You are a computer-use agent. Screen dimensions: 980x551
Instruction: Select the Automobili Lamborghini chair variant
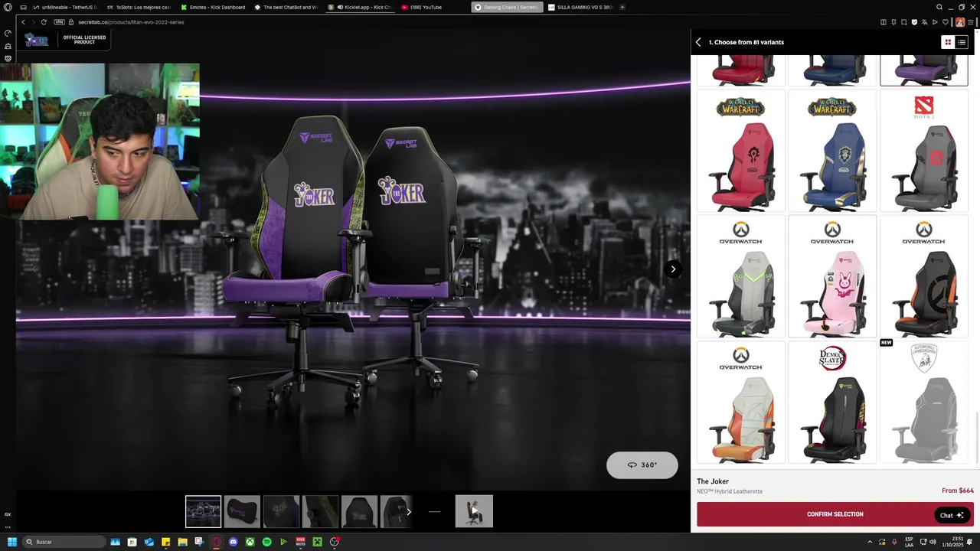pyautogui.click(x=924, y=402)
